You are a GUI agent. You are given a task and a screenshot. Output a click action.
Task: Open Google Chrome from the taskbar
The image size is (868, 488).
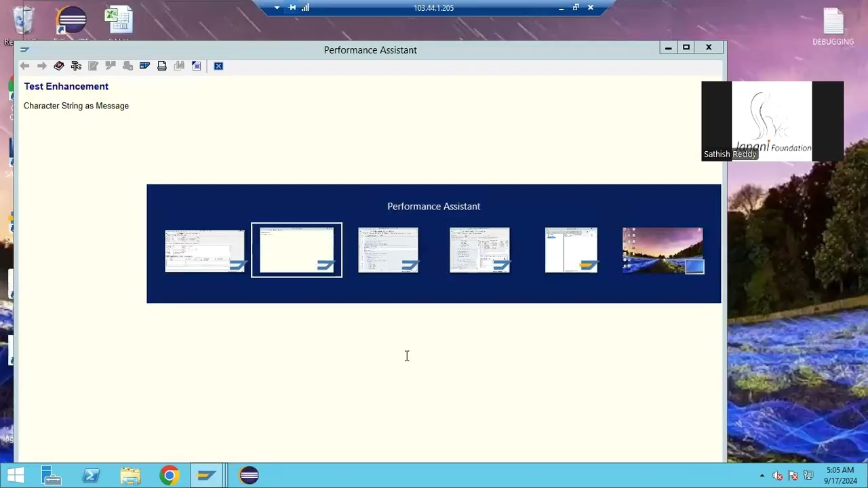tap(170, 475)
